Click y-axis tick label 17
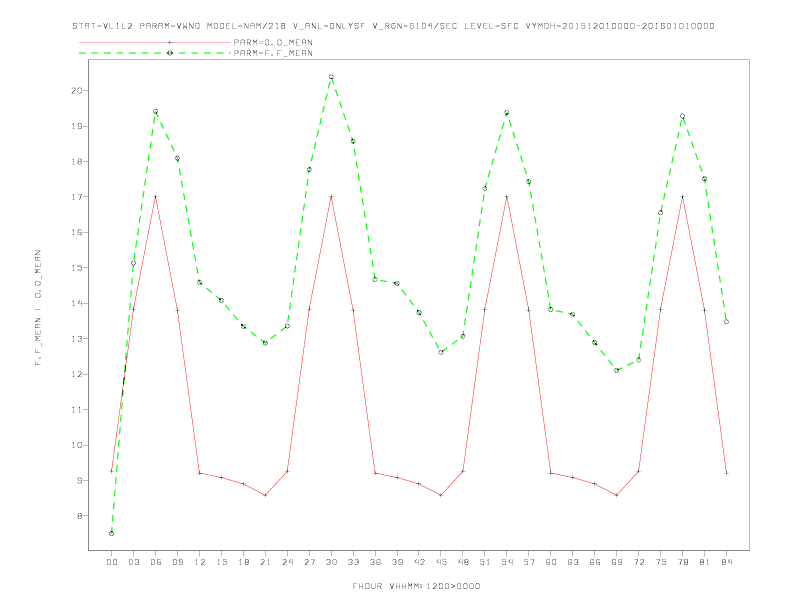Viewport: 792px width, 612px height. 77,197
